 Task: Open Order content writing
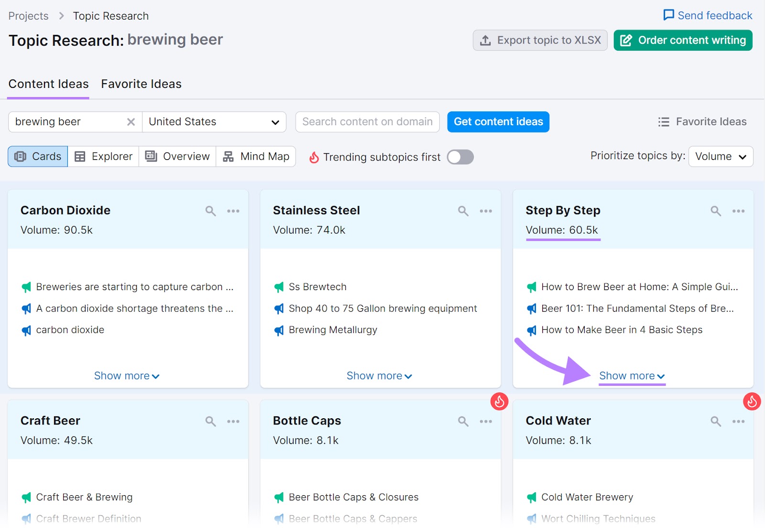click(682, 40)
